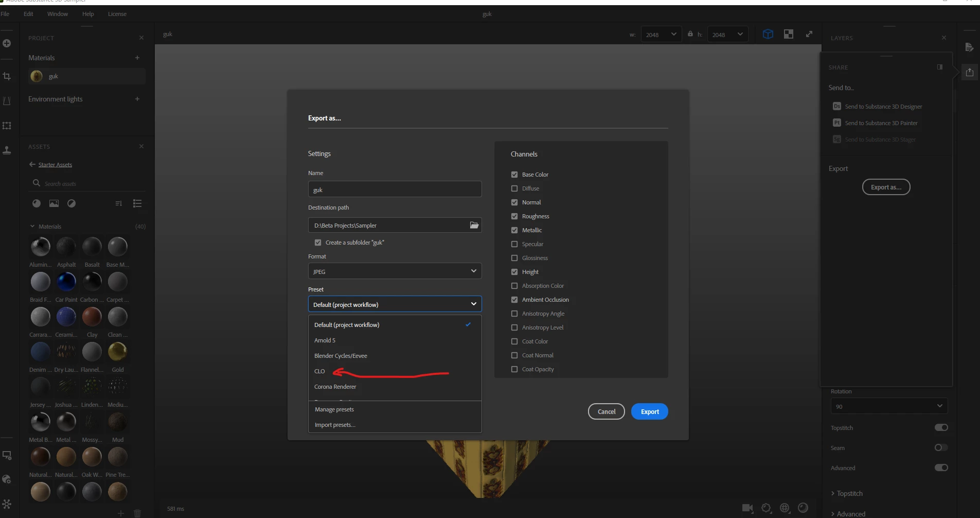Screen dimensions: 980x518
Task: Open the document properties icon top right
Action: [x=969, y=47]
